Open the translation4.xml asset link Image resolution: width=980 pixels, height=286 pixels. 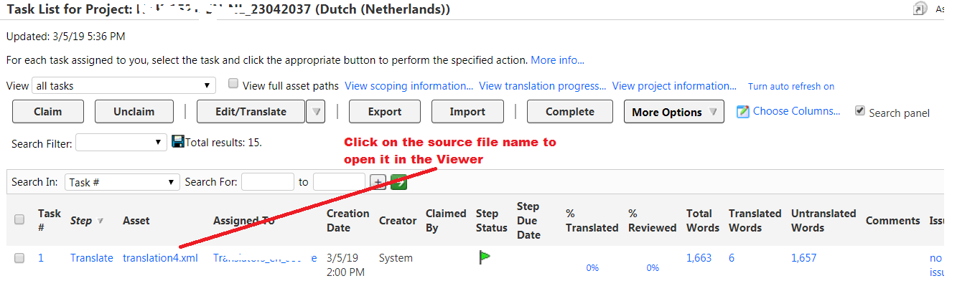click(x=160, y=258)
